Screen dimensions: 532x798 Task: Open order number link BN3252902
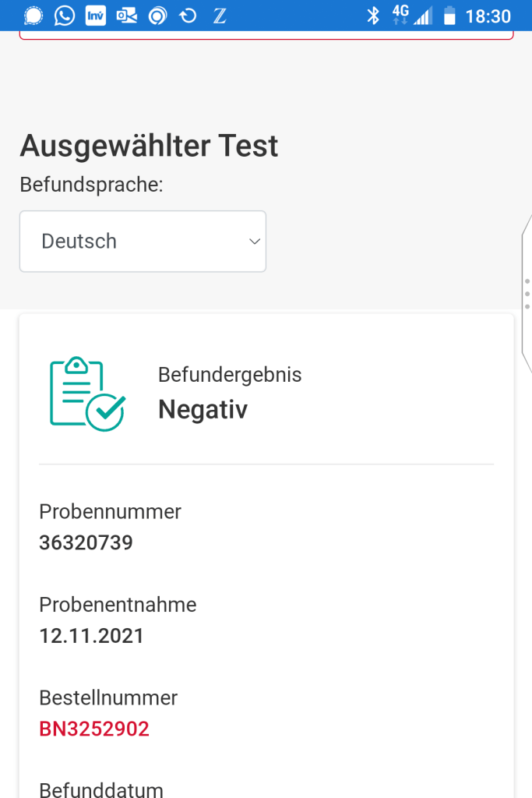point(94,729)
